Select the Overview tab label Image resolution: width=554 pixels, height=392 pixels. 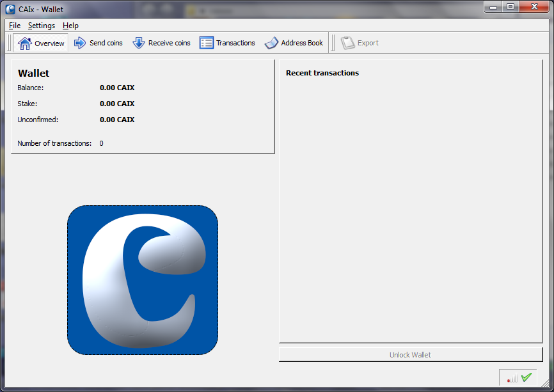49,43
